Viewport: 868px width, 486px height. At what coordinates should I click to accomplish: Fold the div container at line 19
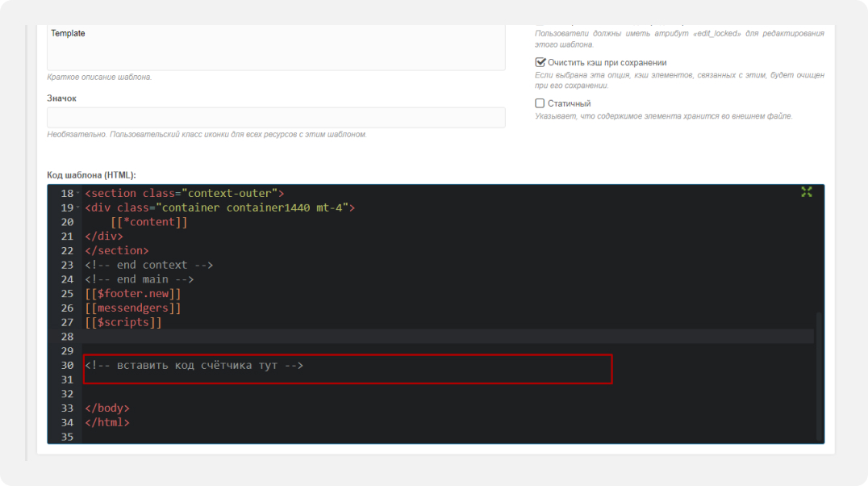click(x=77, y=207)
